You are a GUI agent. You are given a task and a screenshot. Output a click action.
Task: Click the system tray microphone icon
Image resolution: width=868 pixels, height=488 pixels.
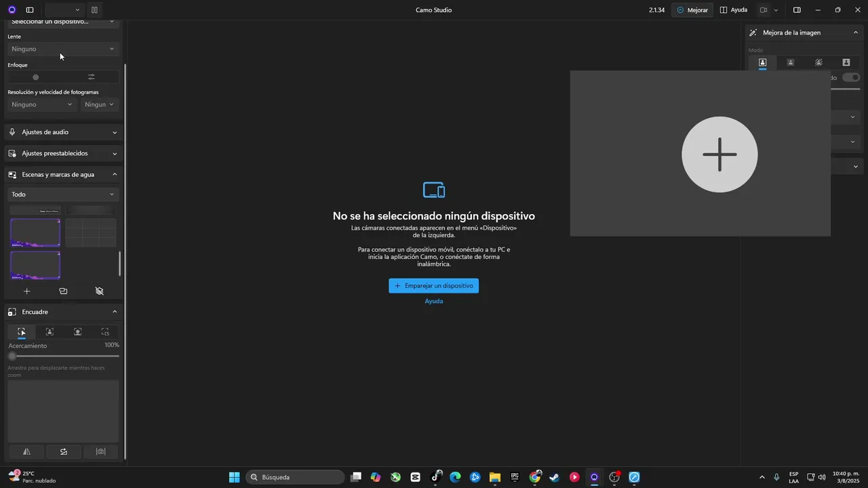(776, 477)
